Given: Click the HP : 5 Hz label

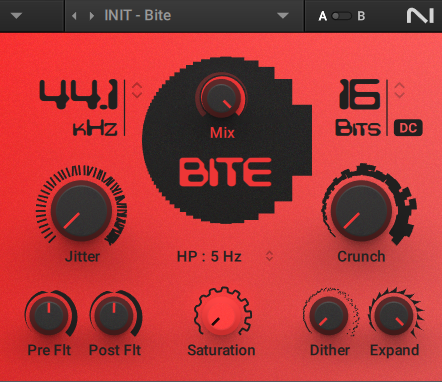Looking at the screenshot, I should point(209,256).
